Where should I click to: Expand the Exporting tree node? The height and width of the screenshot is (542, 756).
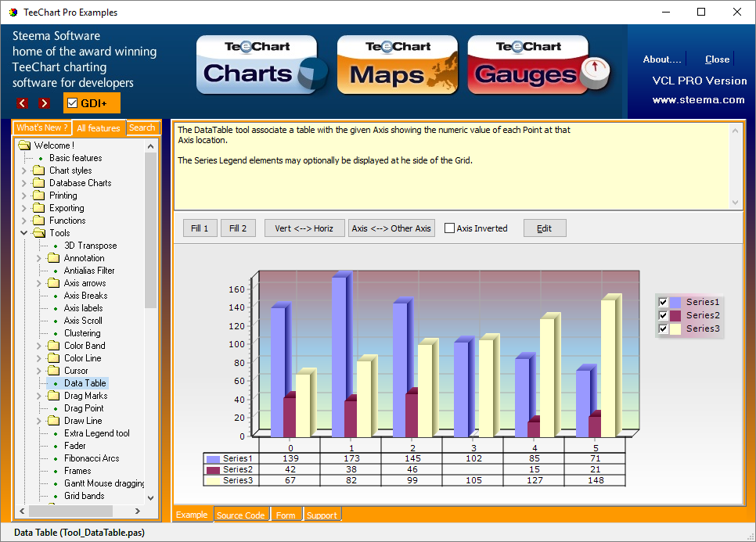(x=24, y=207)
